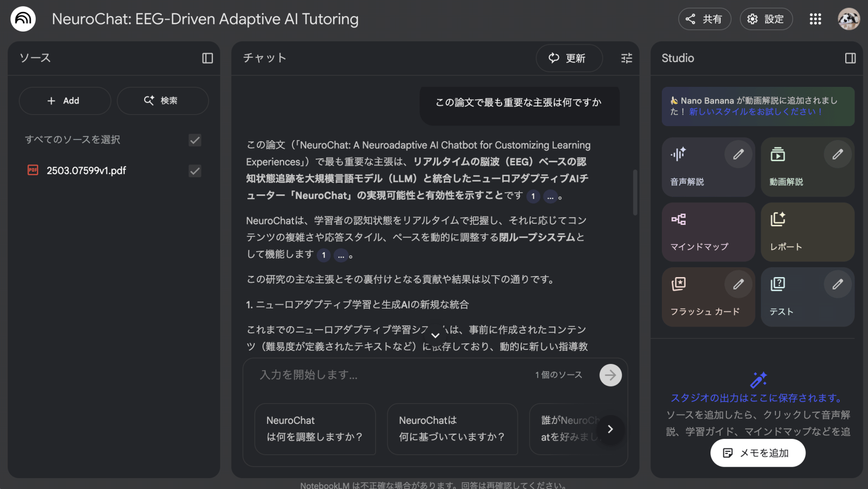Create a レポート in Studio
Viewport: 868px width, 489px height.
pos(807,232)
